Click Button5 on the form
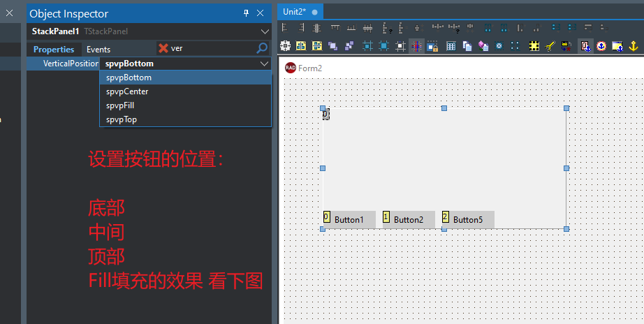Screen dimensions: 644x324 467,220
